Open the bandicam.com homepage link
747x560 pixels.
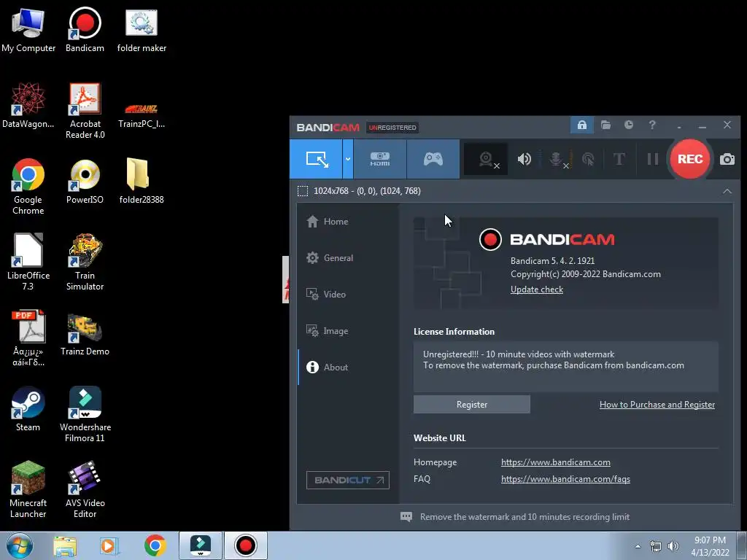(x=555, y=462)
